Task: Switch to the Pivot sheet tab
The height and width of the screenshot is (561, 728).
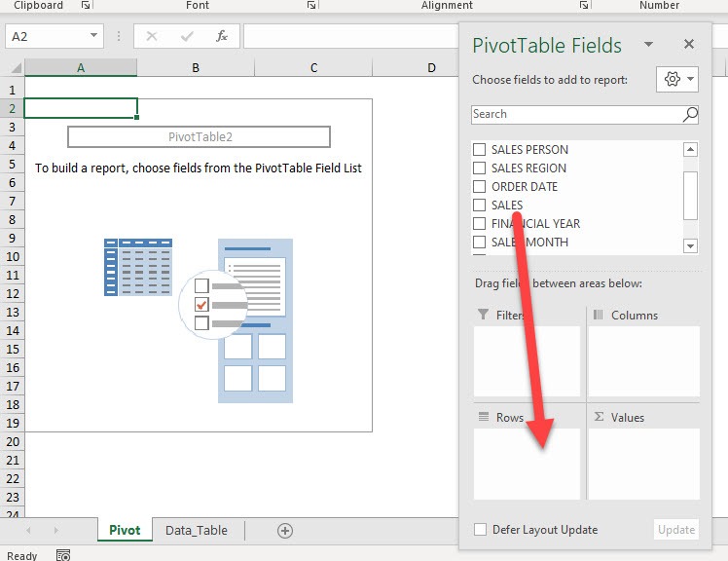Action: 125,531
